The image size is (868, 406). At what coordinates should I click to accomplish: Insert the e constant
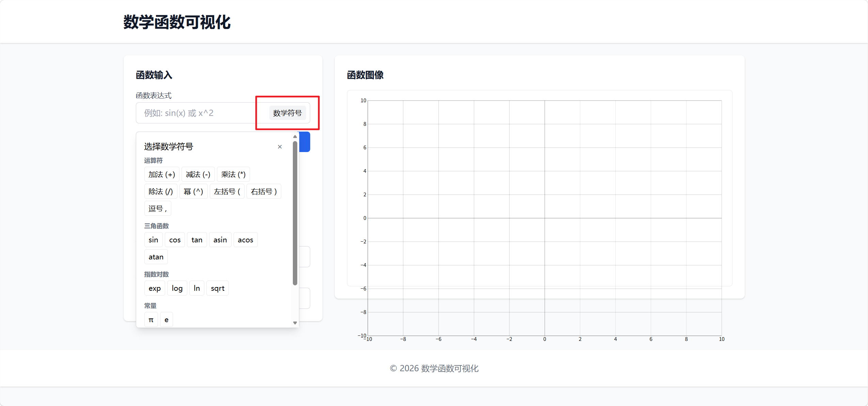tap(166, 320)
